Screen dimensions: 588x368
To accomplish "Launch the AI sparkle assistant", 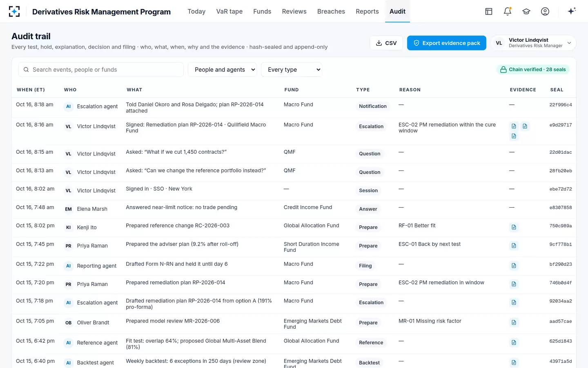I will tap(572, 11).
